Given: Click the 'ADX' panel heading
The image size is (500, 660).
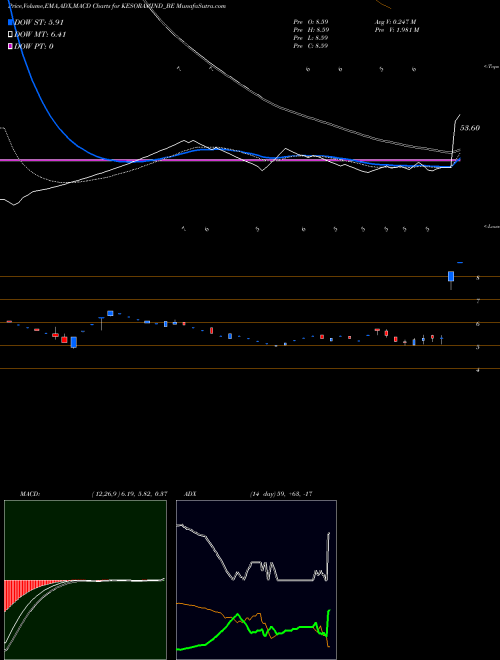Looking at the screenshot, I should tap(190, 494).
